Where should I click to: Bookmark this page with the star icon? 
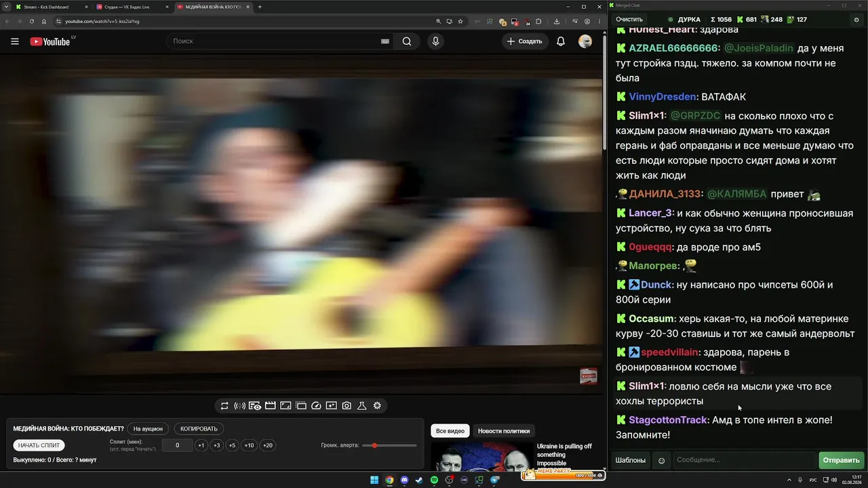[460, 21]
